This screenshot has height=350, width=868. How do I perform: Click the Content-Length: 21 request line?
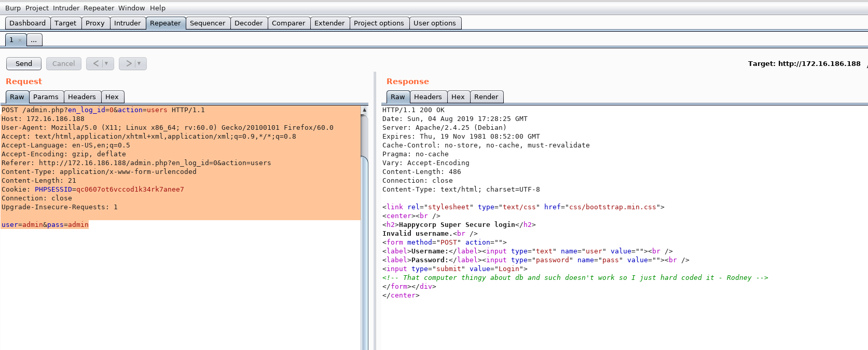pyautogui.click(x=39, y=181)
